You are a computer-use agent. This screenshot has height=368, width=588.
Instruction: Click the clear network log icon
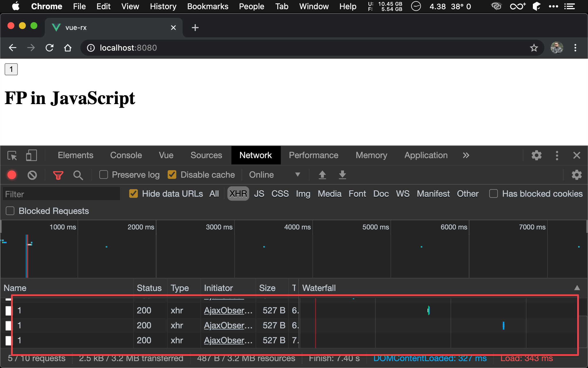click(32, 174)
